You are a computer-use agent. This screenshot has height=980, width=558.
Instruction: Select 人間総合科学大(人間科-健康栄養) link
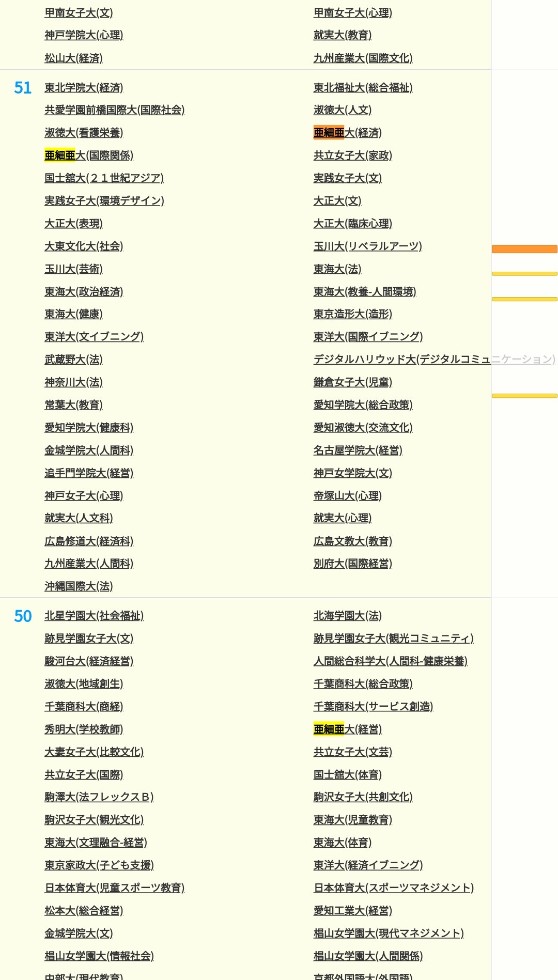pyautogui.click(x=390, y=661)
